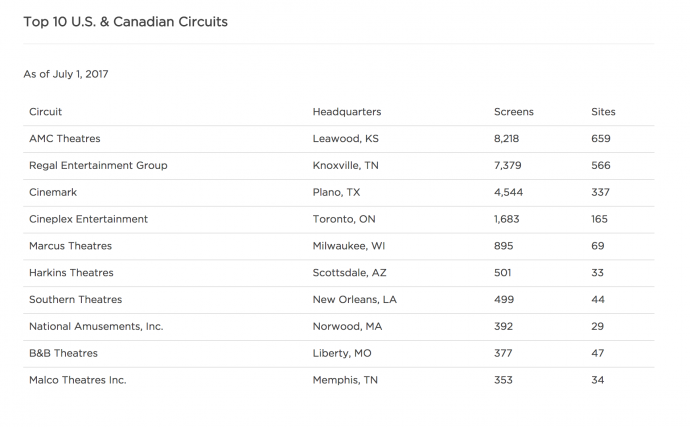Click Regal's 566 sites value
The image size is (690, 427).
click(601, 165)
